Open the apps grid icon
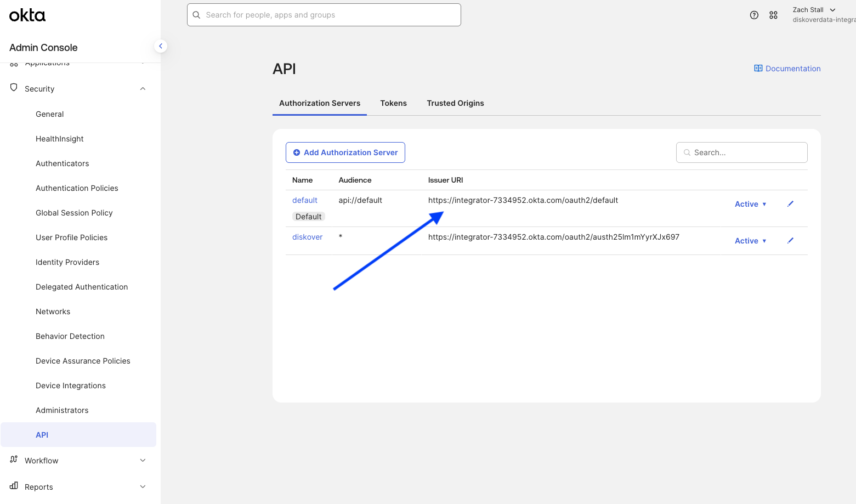856x504 pixels. coord(773,15)
